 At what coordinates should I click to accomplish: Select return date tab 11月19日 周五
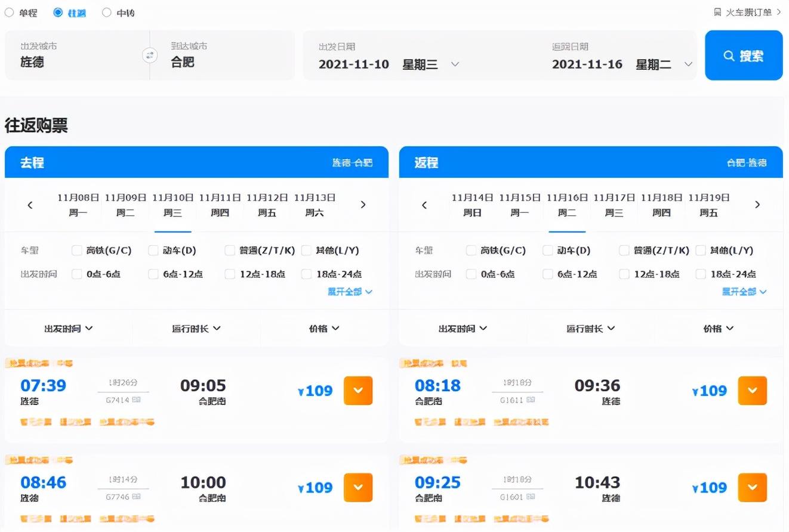(x=708, y=205)
